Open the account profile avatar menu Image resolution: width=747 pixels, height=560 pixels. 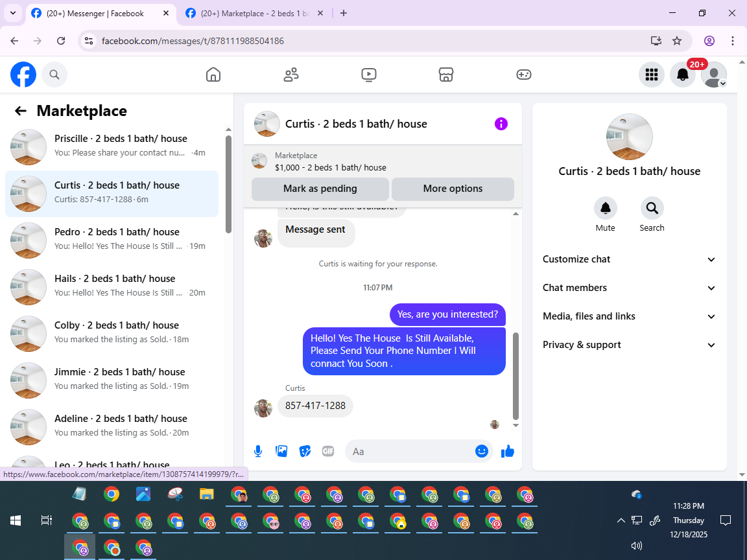(x=714, y=75)
